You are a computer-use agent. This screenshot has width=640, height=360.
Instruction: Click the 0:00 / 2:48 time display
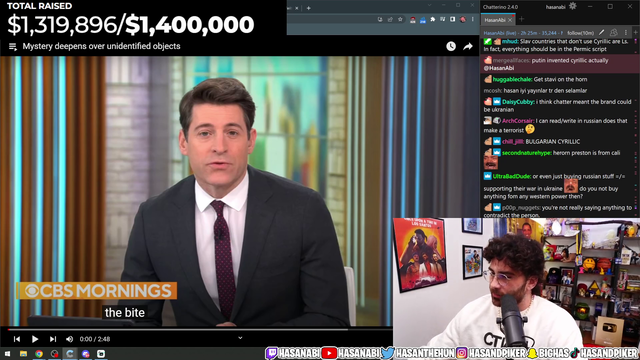click(x=95, y=339)
